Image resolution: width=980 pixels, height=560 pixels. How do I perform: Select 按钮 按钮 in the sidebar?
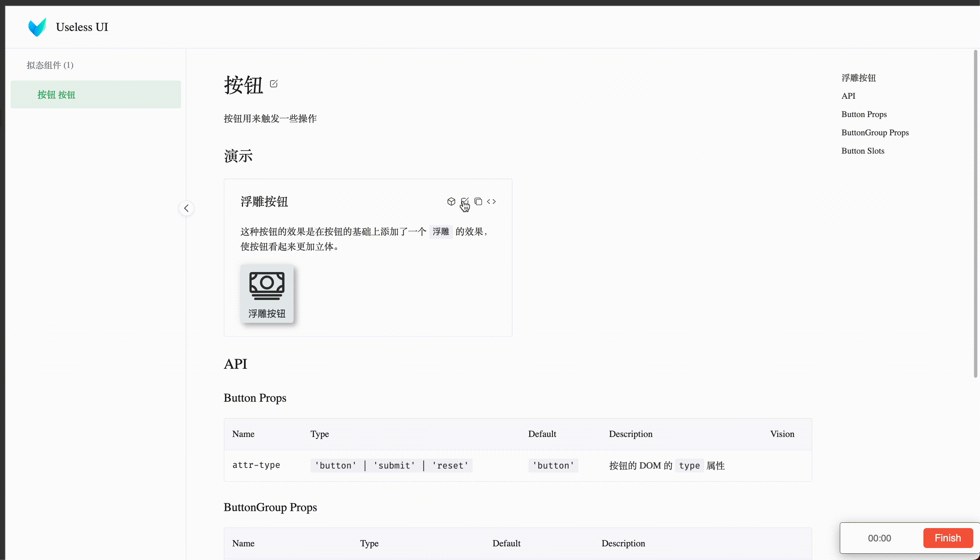57,95
